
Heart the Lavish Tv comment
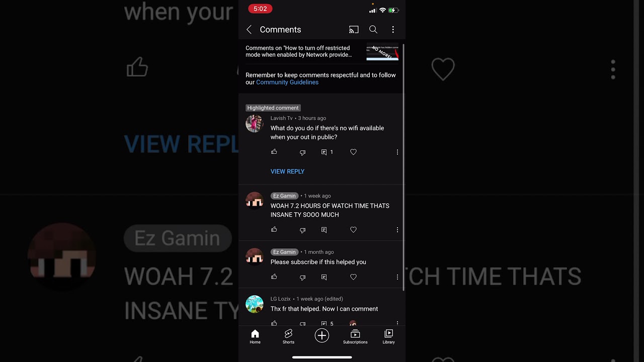[353, 152]
